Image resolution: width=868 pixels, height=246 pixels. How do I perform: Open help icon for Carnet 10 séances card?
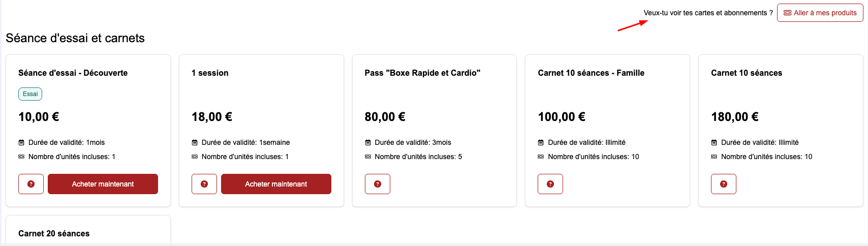[x=724, y=184]
